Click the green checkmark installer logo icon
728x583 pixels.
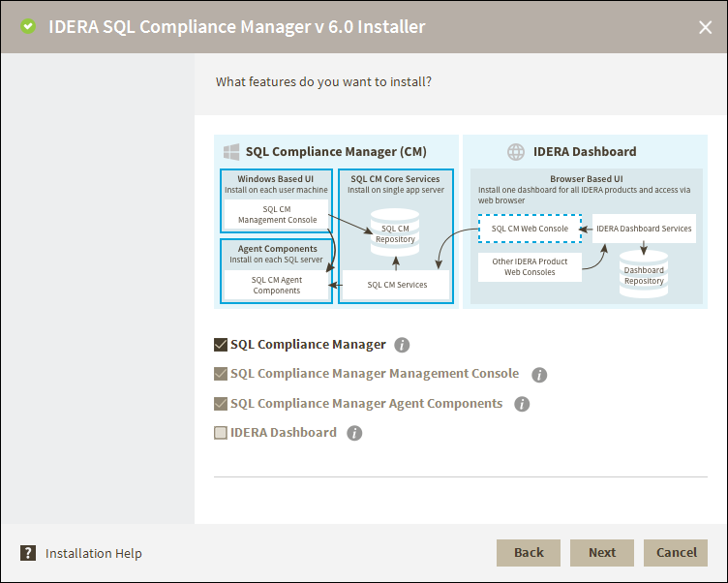[x=28, y=27]
